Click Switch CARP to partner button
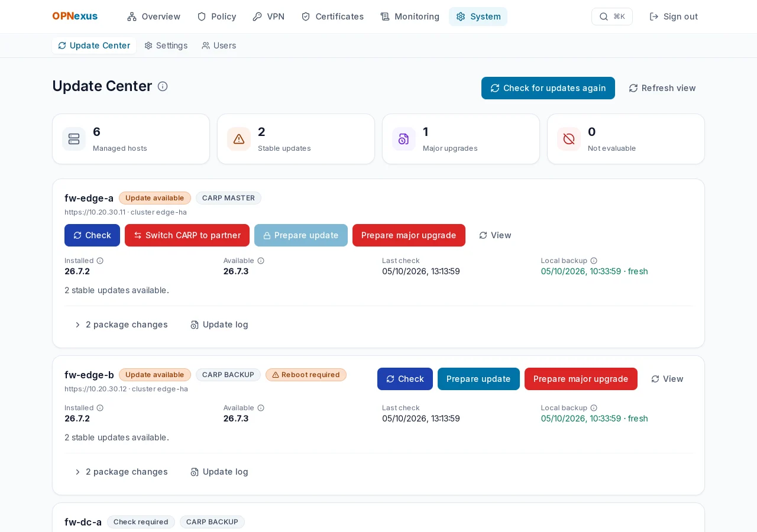 (187, 235)
